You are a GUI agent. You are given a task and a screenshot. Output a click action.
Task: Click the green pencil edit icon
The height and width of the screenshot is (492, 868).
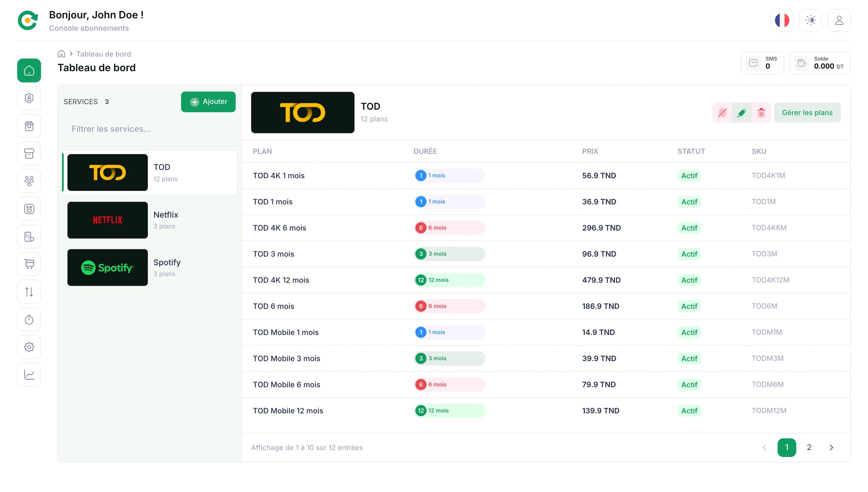point(741,112)
